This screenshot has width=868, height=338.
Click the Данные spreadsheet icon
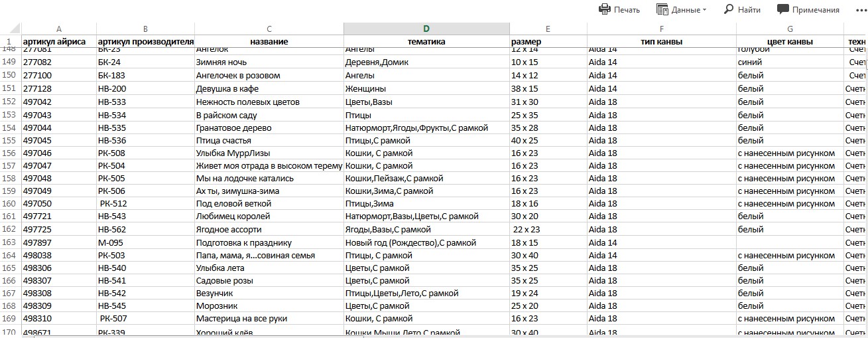tap(662, 9)
